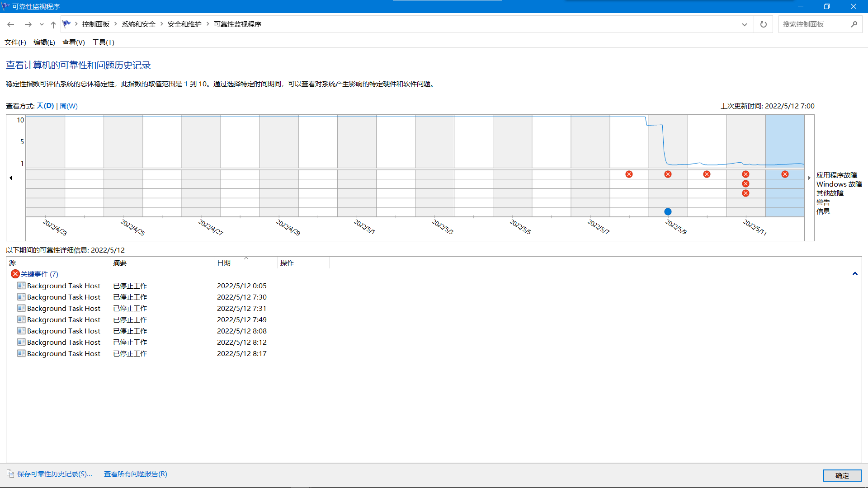
Task: Click the application failure icon on 2022/5/8
Action: 629,174
